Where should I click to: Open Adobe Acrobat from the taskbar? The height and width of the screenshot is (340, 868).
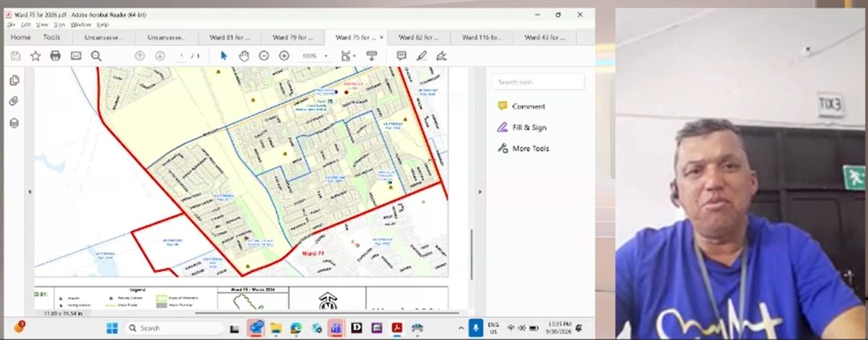tap(396, 328)
